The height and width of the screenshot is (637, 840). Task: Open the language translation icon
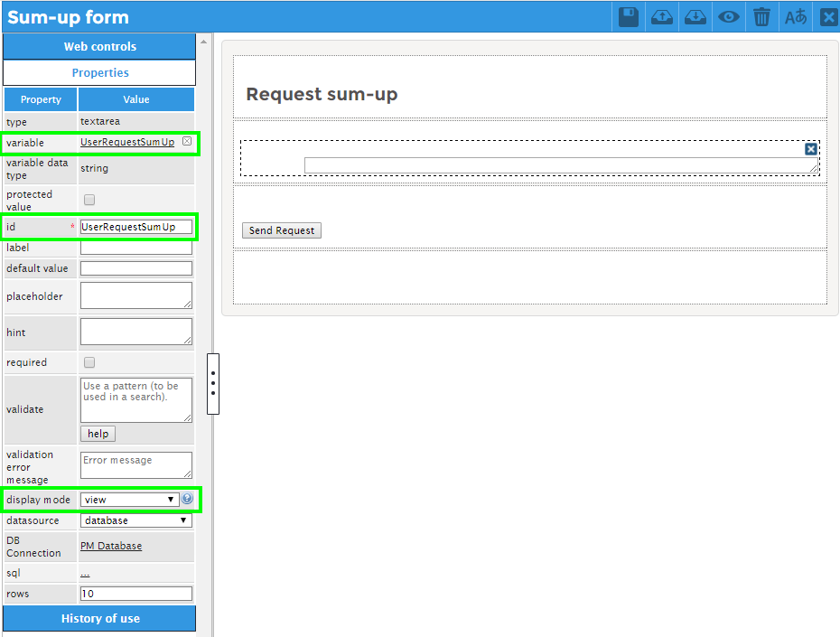point(795,16)
